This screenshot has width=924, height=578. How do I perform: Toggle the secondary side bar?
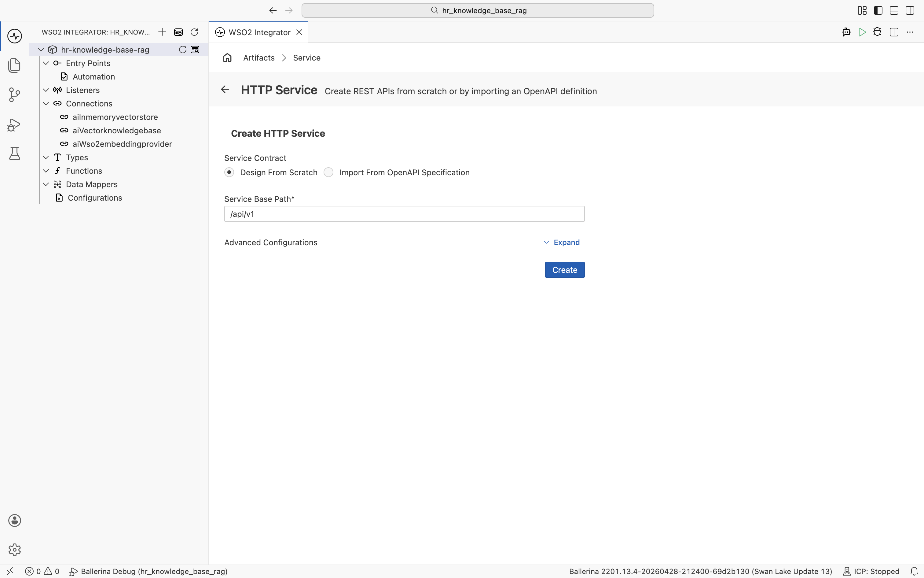910,10
